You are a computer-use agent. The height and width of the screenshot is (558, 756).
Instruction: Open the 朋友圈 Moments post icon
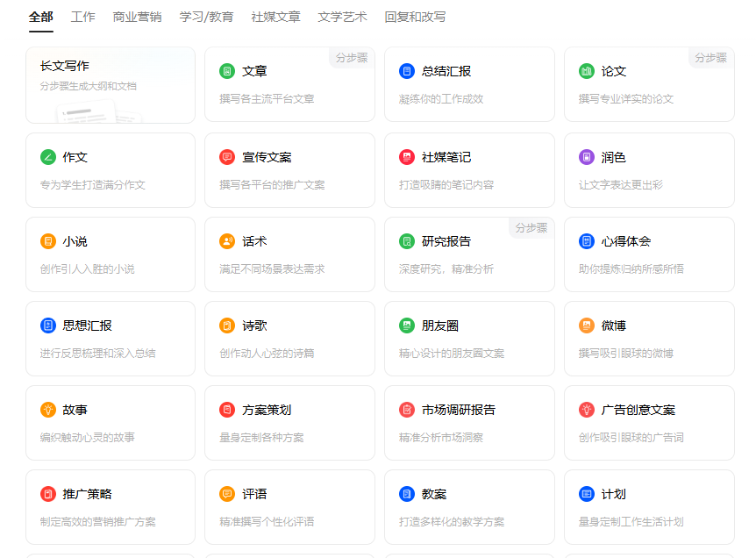pyautogui.click(x=407, y=325)
